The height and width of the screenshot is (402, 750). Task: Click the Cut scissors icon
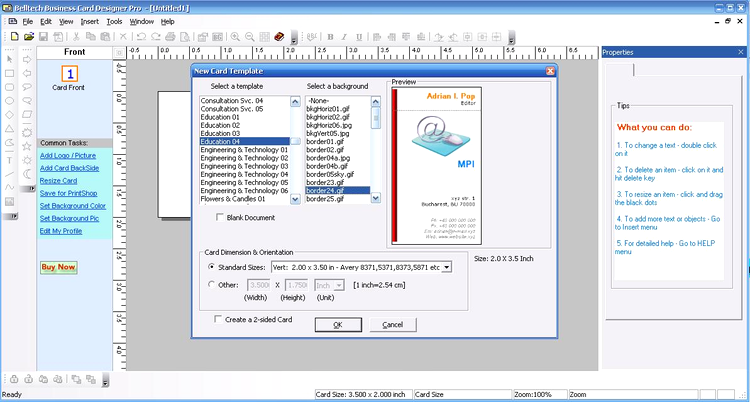click(76, 36)
